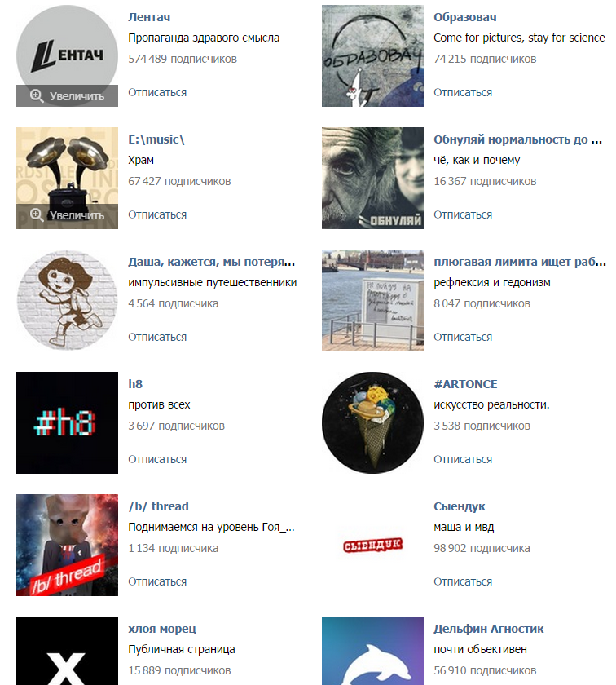Click Отписаться under h8 community
This screenshot has width=616, height=685.
tap(157, 459)
